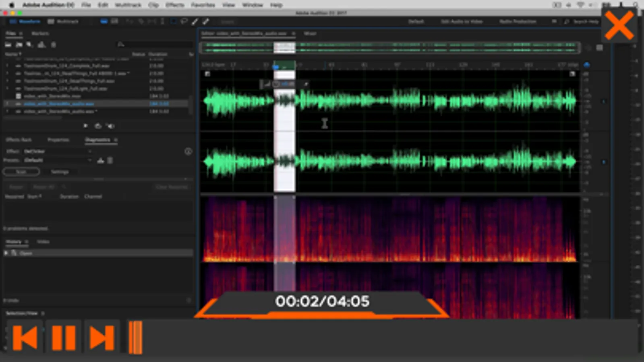The image size is (644, 362).
Task: Switch to the Video panel tab
Action: [x=43, y=242]
